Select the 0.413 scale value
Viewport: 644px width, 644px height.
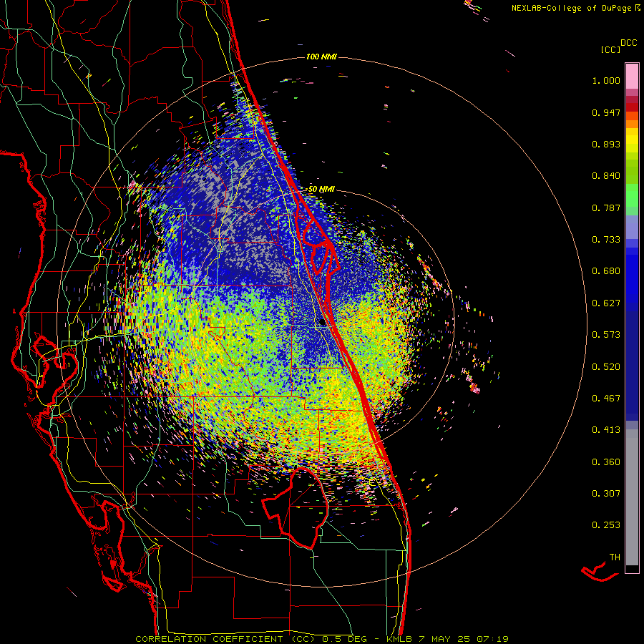click(606, 430)
